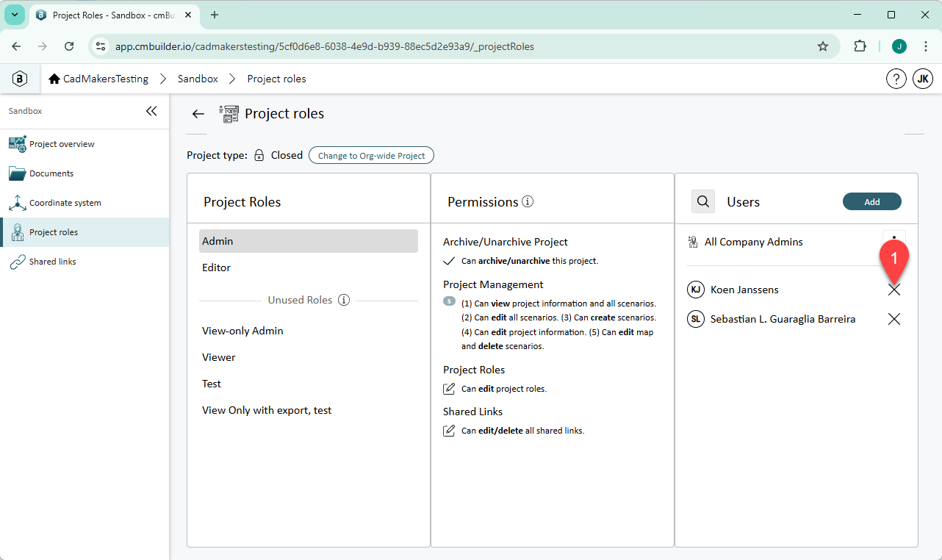This screenshot has width=942, height=560.
Task: Click the Unused Roles info icon
Action: point(343,300)
